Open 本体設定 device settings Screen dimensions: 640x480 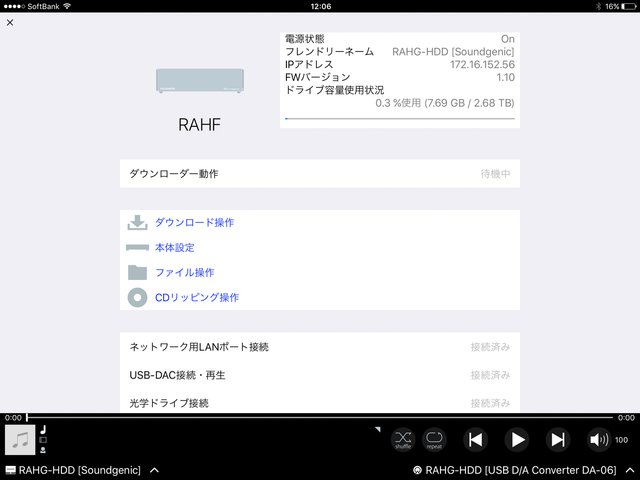(x=174, y=247)
